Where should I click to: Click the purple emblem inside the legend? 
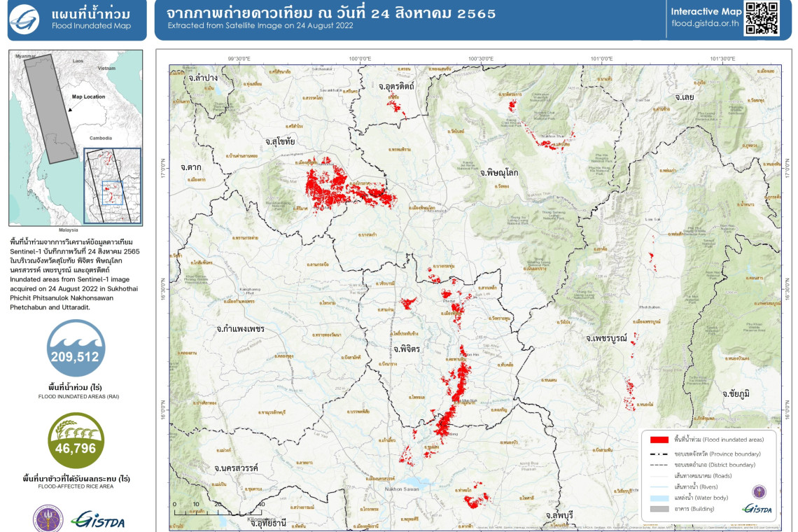pos(759,492)
